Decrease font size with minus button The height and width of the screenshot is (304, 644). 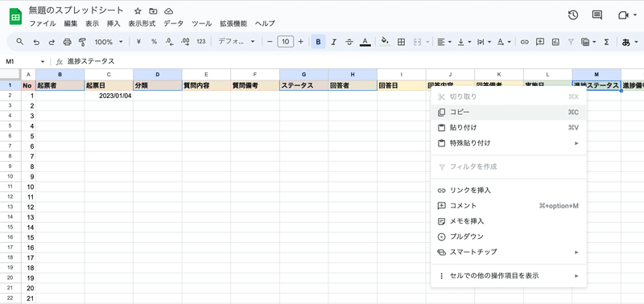270,42
